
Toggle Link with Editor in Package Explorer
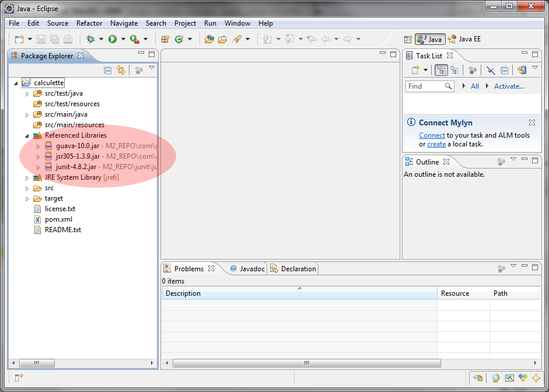click(121, 70)
